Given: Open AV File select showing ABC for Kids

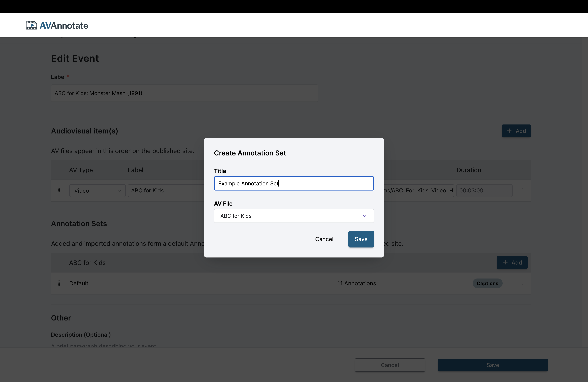Looking at the screenshot, I should 294,216.
